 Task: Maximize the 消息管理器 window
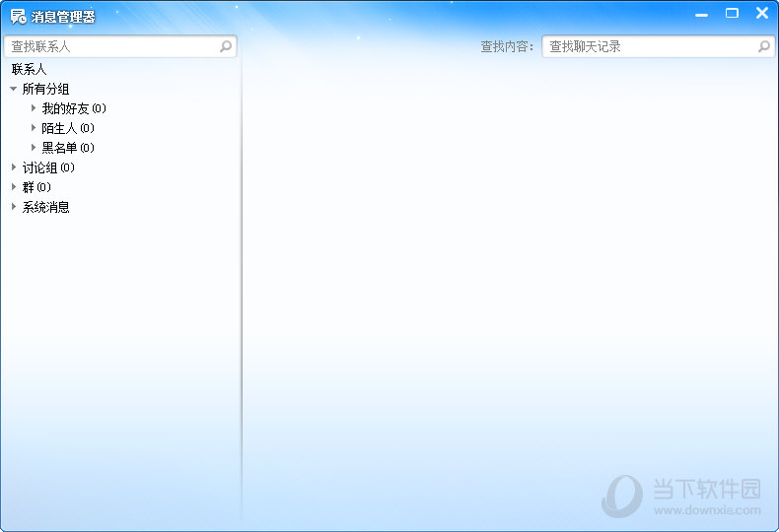tap(732, 13)
